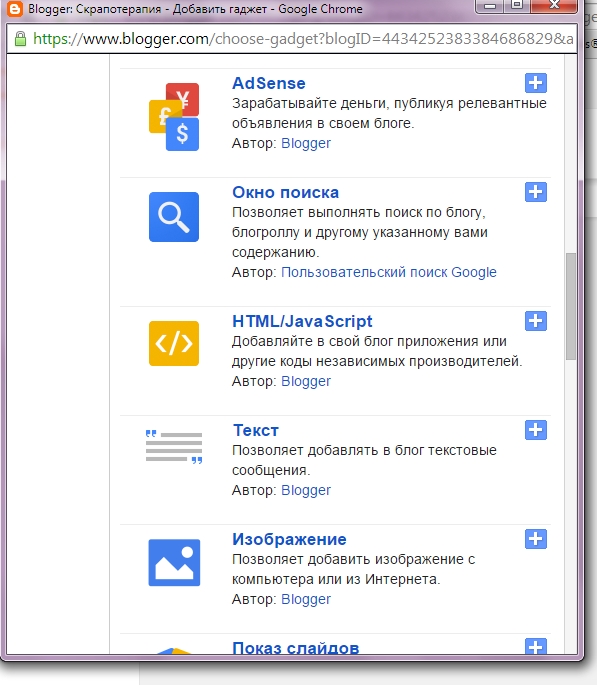Open the AdSense gadget title
597x685 pixels.
tap(269, 83)
